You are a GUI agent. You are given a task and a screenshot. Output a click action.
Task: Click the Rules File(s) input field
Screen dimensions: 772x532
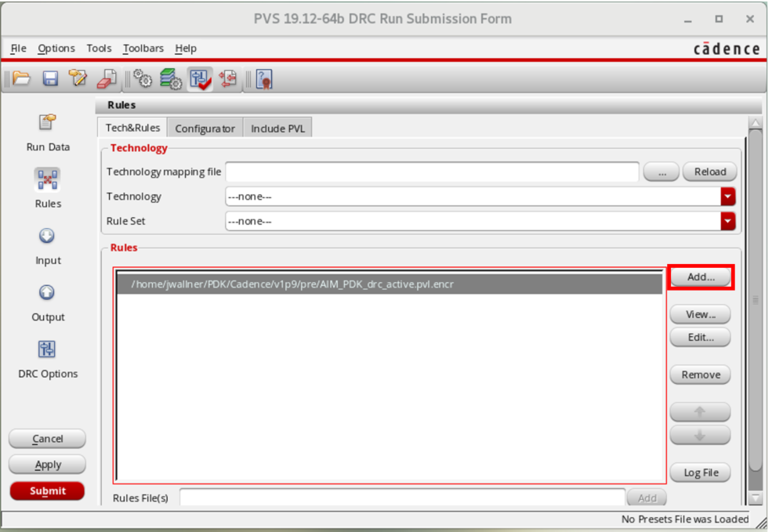point(402,498)
